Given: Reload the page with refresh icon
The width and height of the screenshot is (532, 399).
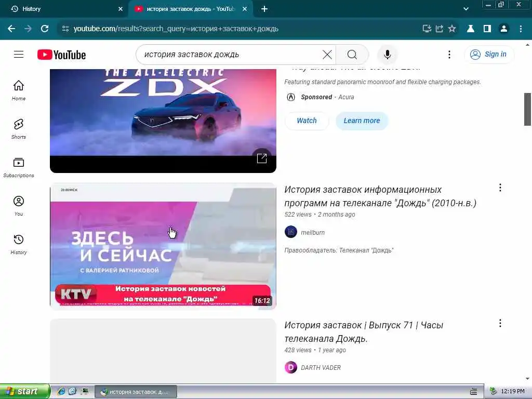Looking at the screenshot, I should [45, 29].
